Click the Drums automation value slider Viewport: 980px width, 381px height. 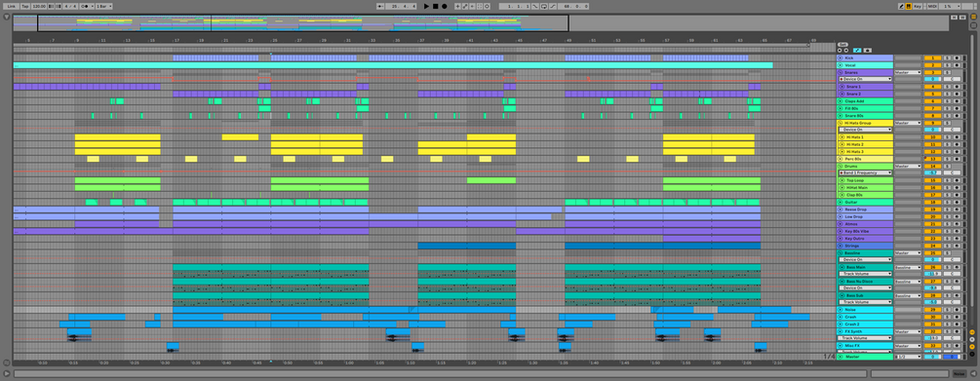(x=932, y=172)
